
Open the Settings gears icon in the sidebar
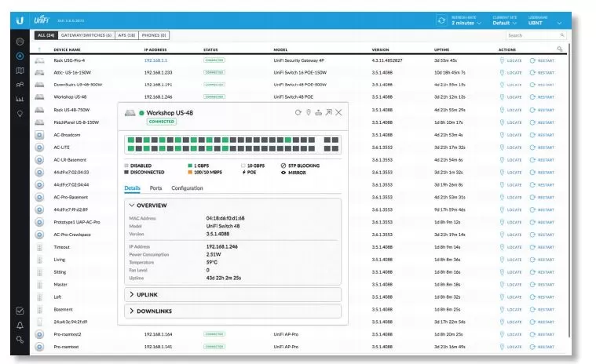(x=20, y=340)
